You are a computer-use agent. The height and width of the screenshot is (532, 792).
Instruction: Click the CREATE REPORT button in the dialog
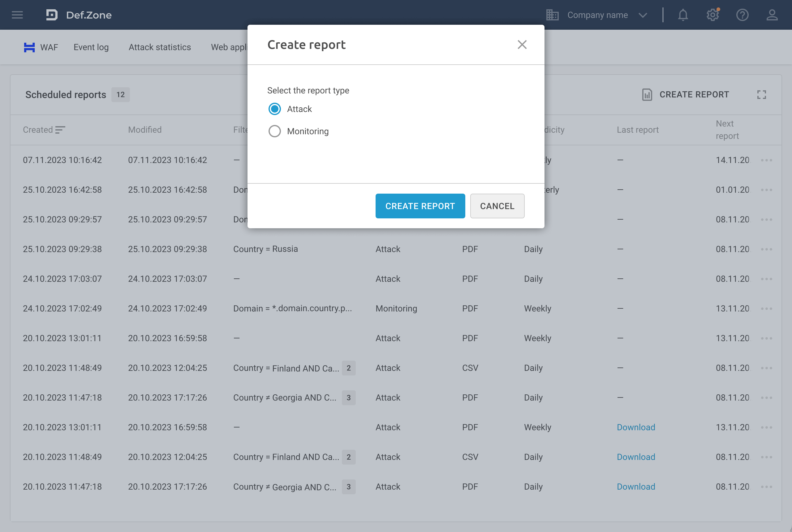tap(420, 206)
